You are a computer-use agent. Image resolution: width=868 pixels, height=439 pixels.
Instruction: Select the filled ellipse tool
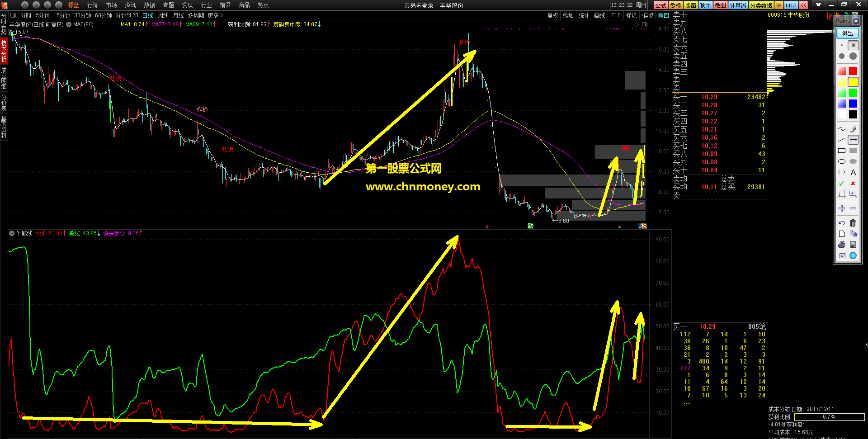click(853, 162)
